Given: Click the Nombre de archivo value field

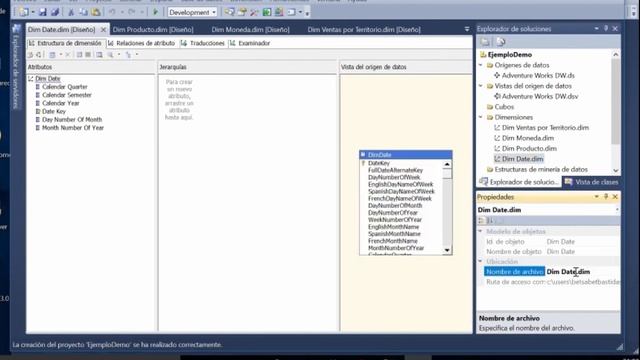Looking at the screenshot, I should [x=582, y=271].
